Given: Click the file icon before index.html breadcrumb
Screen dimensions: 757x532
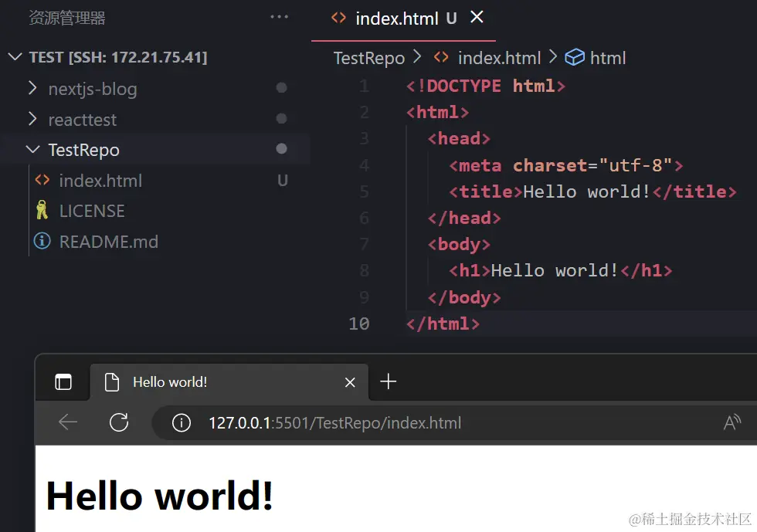Looking at the screenshot, I should (441, 57).
